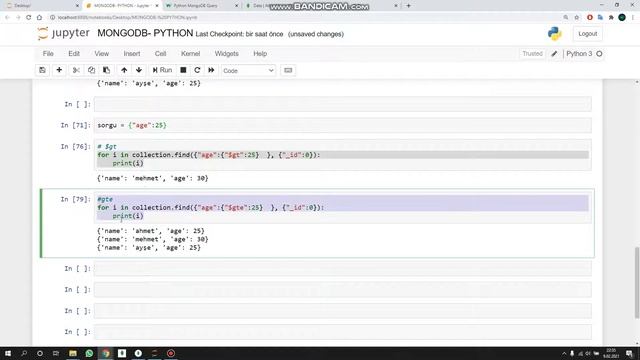
Task: Open the Insert menu
Action: pos(132,53)
